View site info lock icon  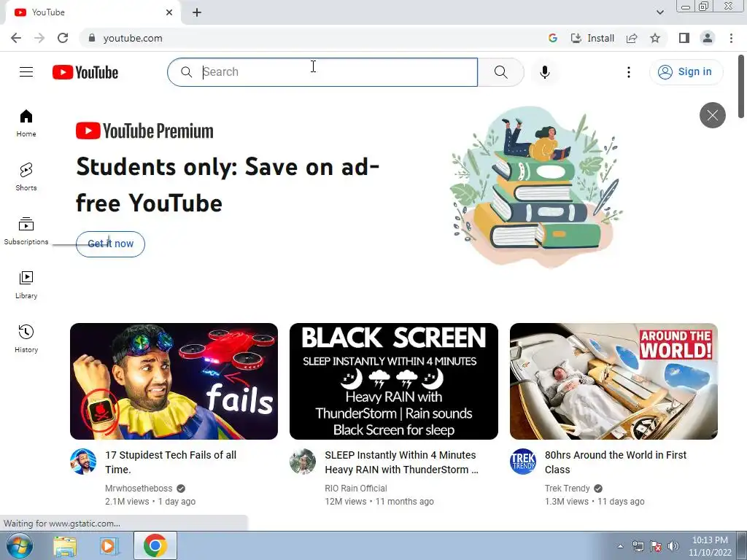click(92, 38)
